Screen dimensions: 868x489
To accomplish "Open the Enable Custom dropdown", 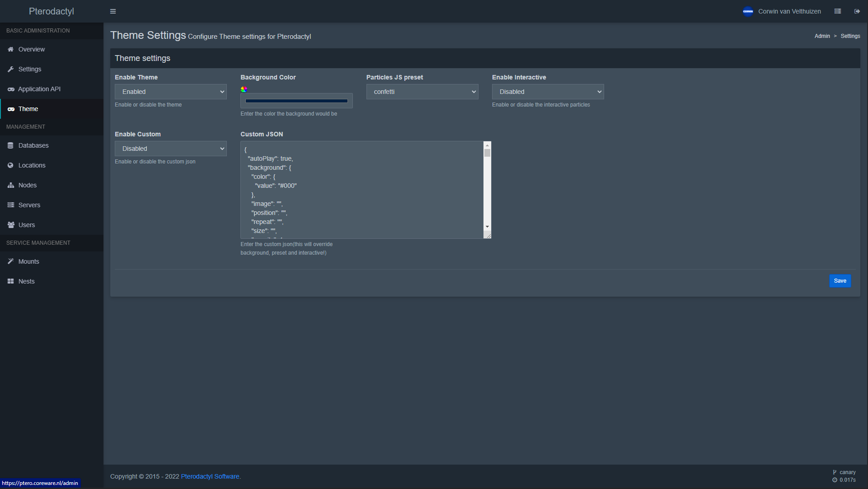I will [171, 149].
